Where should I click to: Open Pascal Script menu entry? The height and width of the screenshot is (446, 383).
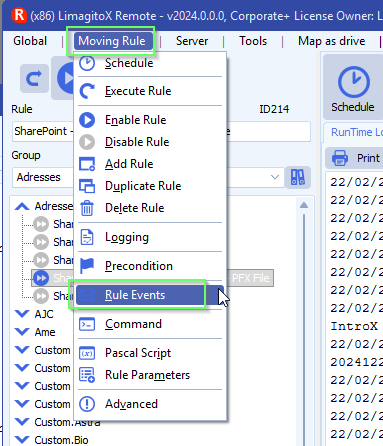pyautogui.click(x=150, y=353)
